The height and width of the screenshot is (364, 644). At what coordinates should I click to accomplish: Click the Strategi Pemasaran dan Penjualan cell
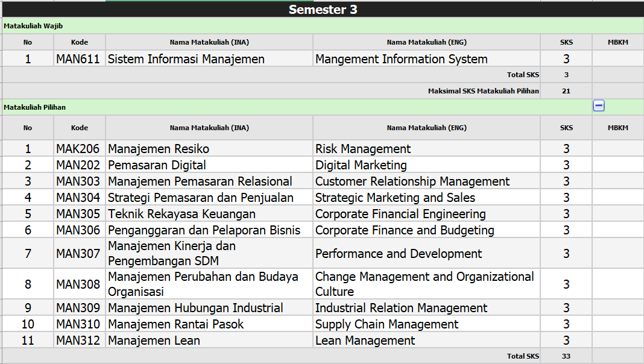pyautogui.click(x=201, y=198)
